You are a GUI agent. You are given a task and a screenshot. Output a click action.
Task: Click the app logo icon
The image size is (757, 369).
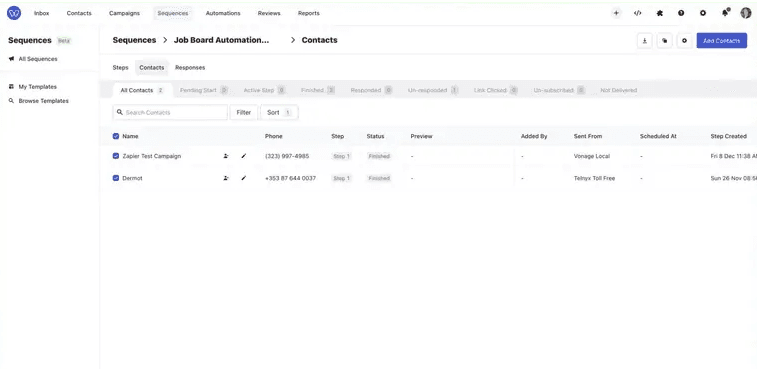14,13
